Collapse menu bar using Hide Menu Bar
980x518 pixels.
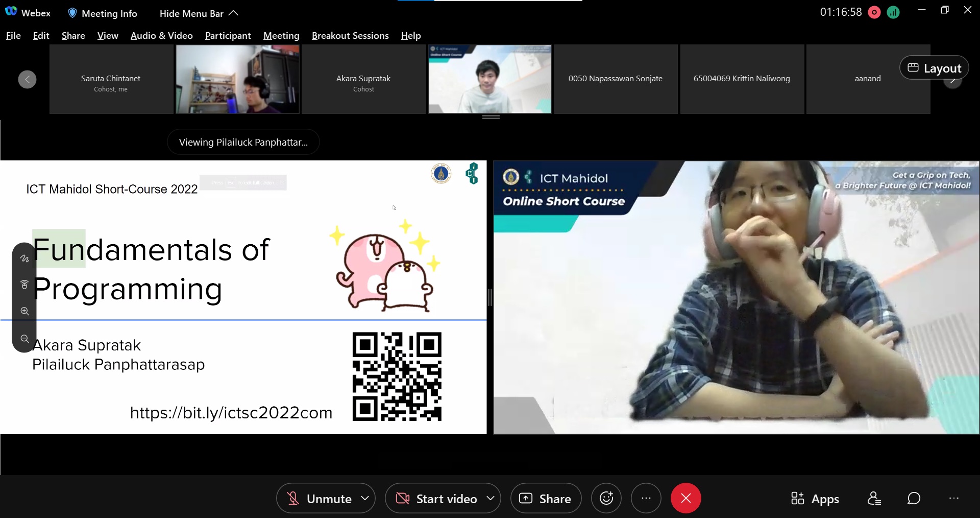pos(199,13)
